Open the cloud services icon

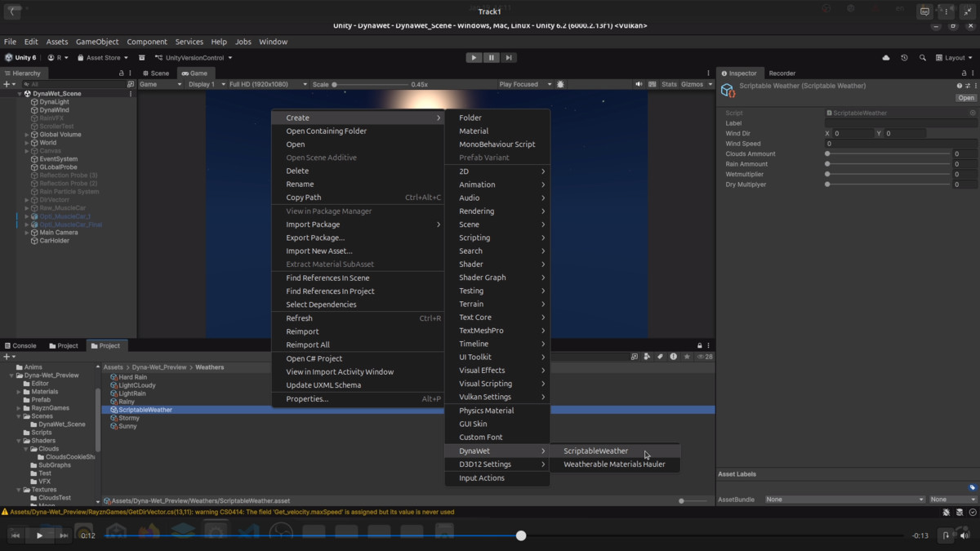(x=886, y=58)
